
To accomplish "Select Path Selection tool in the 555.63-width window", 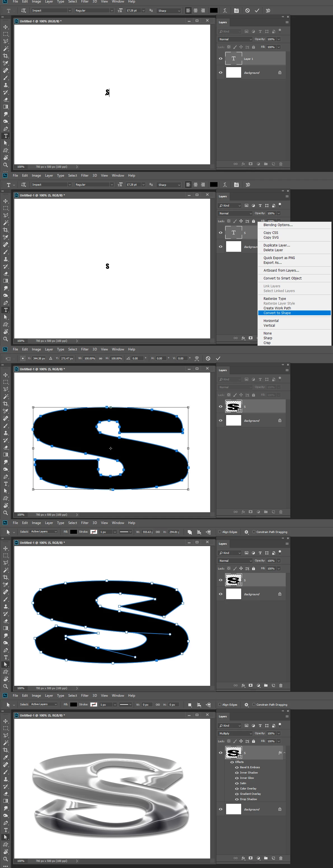I will pyautogui.click(x=6, y=665).
